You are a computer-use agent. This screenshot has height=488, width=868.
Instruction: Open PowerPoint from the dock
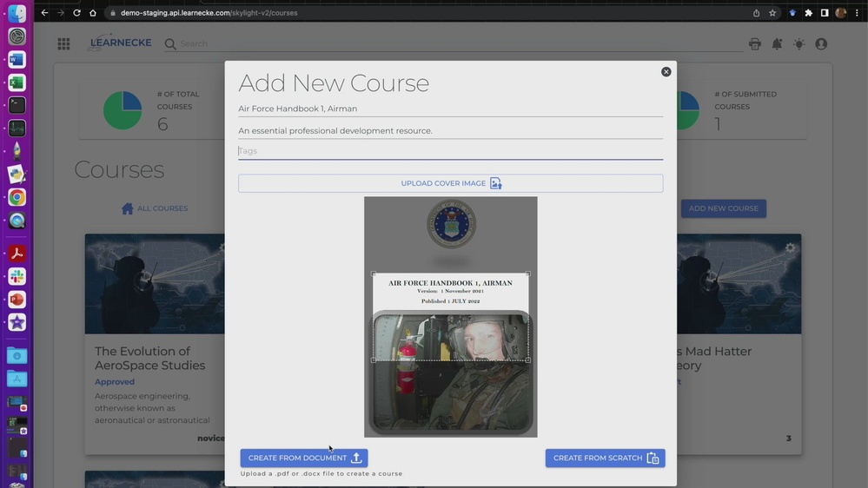tap(17, 300)
